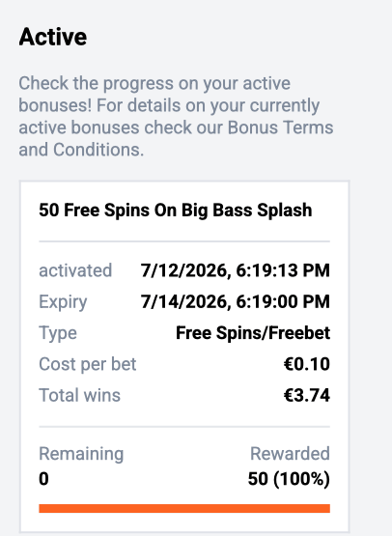Image resolution: width=392 pixels, height=536 pixels.
Task: Click the orange bonus progress bar
Action: (184, 508)
